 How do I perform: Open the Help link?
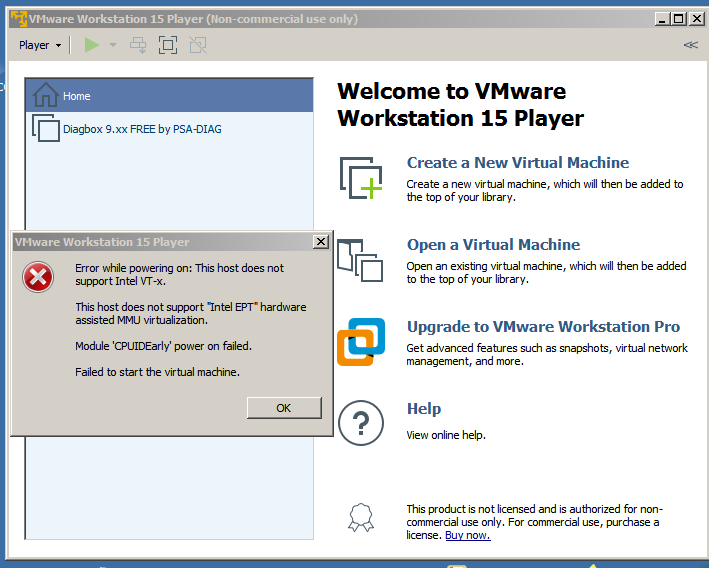(424, 408)
